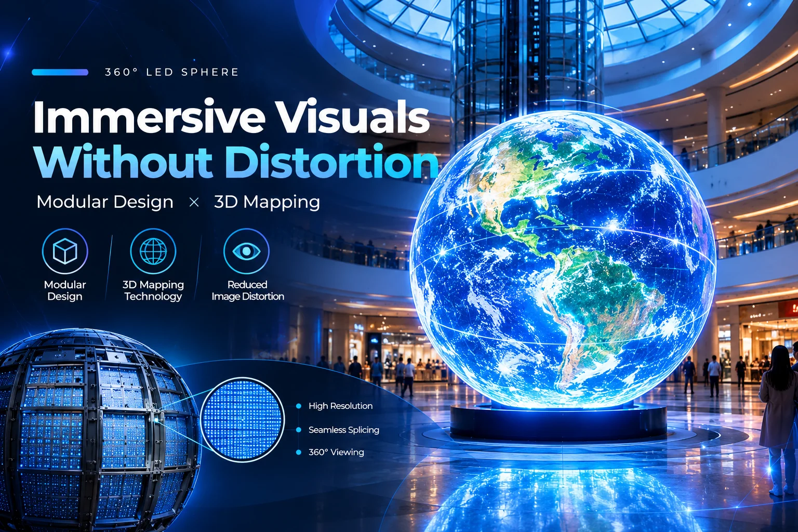Screen dimensions: 798x532
Task: Select the wireframe globe 3D Mapping icon
Action: tap(153, 251)
